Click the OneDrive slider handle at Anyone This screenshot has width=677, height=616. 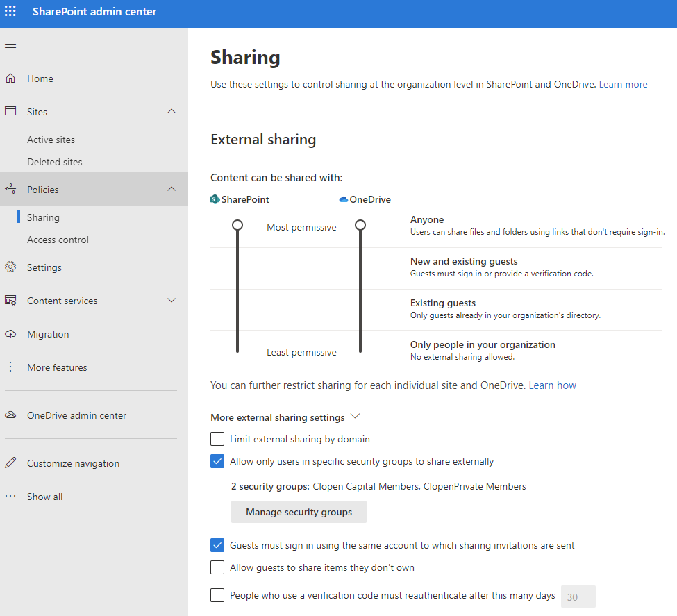click(x=360, y=225)
